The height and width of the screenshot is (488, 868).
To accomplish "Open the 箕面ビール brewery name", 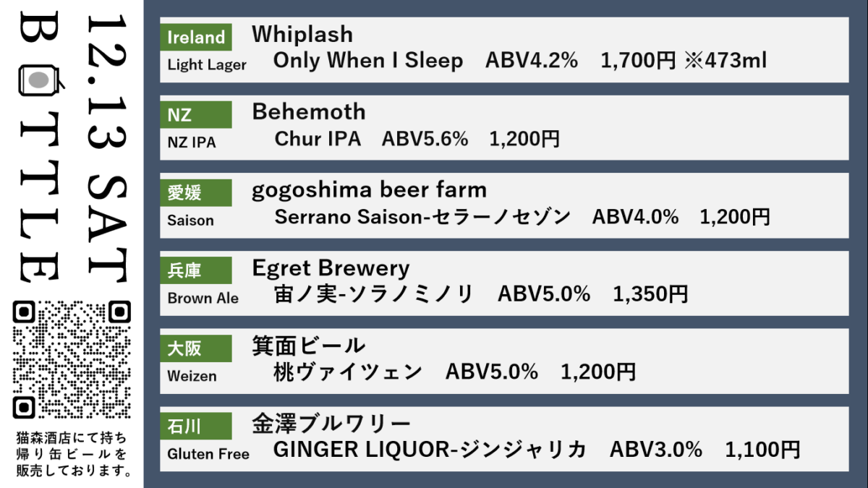I will pos(309,346).
